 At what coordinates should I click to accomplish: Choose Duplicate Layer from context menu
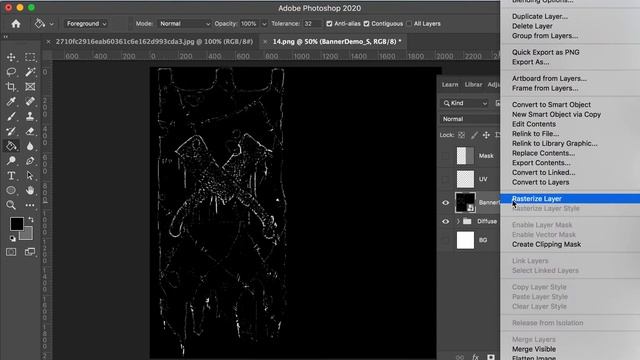(x=540, y=16)
